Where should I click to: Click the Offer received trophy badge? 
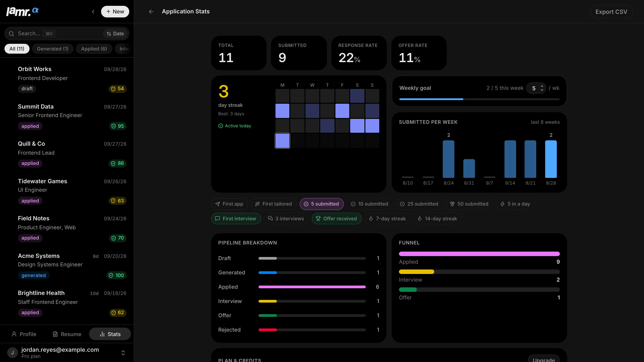[337, 219]
